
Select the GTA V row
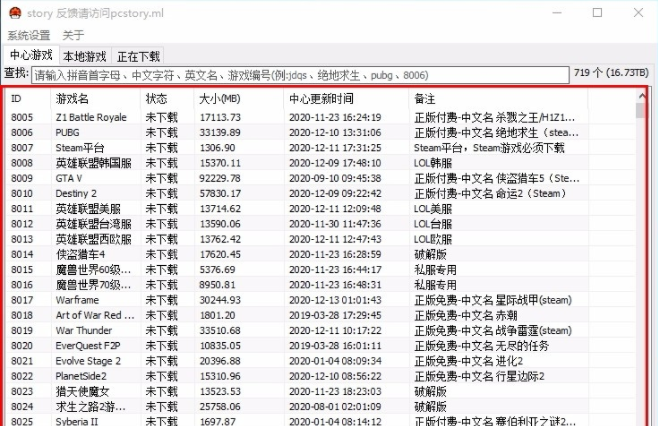[x=321, y=178]
